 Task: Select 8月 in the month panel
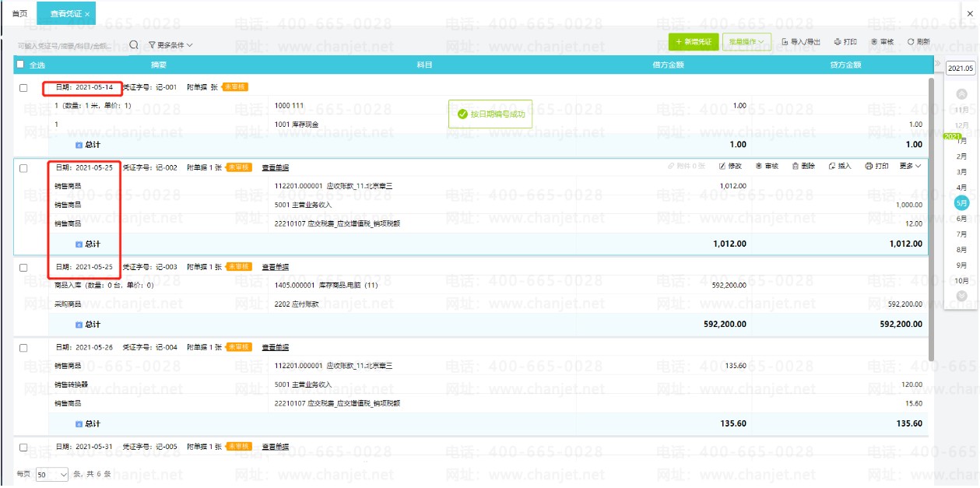(x=962, y=250)
